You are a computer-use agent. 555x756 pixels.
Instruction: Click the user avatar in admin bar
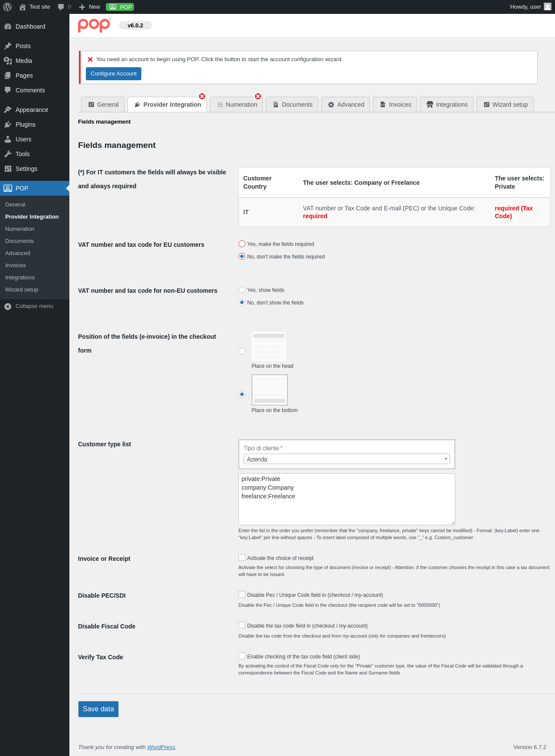(547, 7)
